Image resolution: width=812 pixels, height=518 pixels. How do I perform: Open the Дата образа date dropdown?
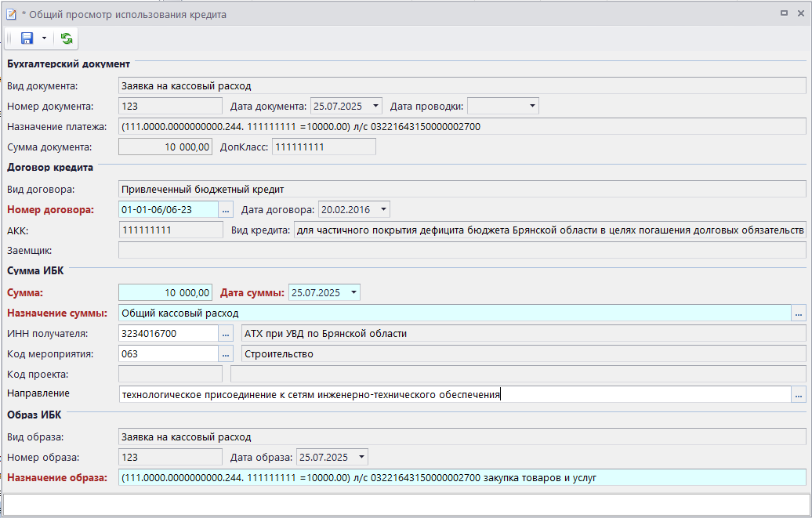point(361,457)
